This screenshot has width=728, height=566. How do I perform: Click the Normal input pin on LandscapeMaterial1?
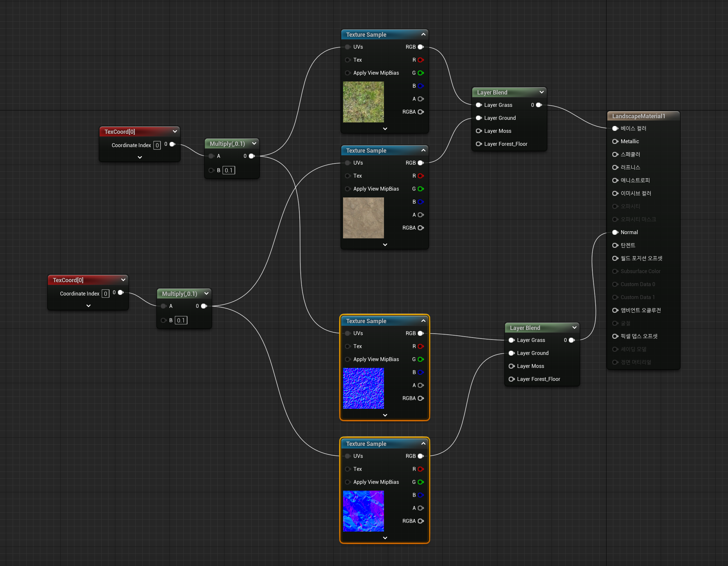tap(615, 232)
